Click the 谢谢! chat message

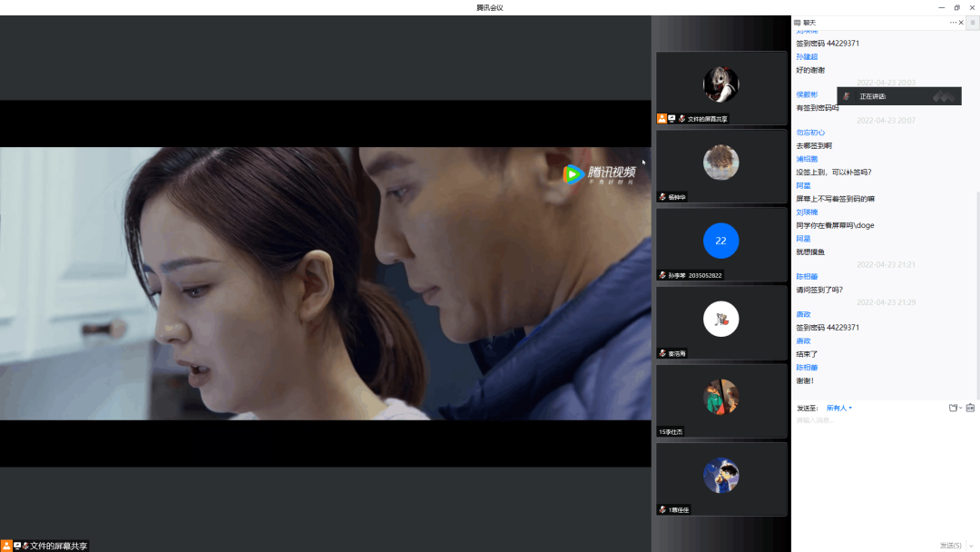(x=805, y=380)
